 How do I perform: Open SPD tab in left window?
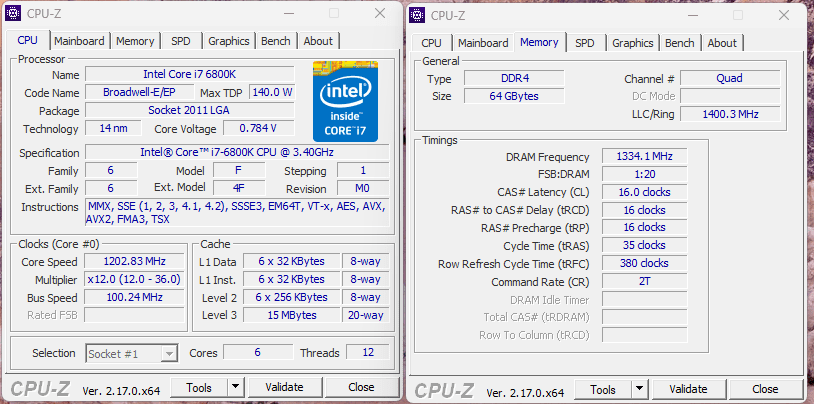click(x=181, y=41)
